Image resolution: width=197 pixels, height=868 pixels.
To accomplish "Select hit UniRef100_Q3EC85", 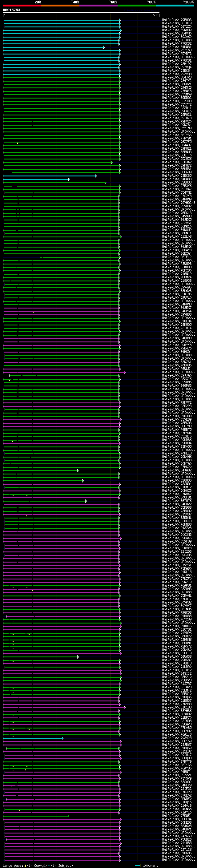I will [177, 176].
